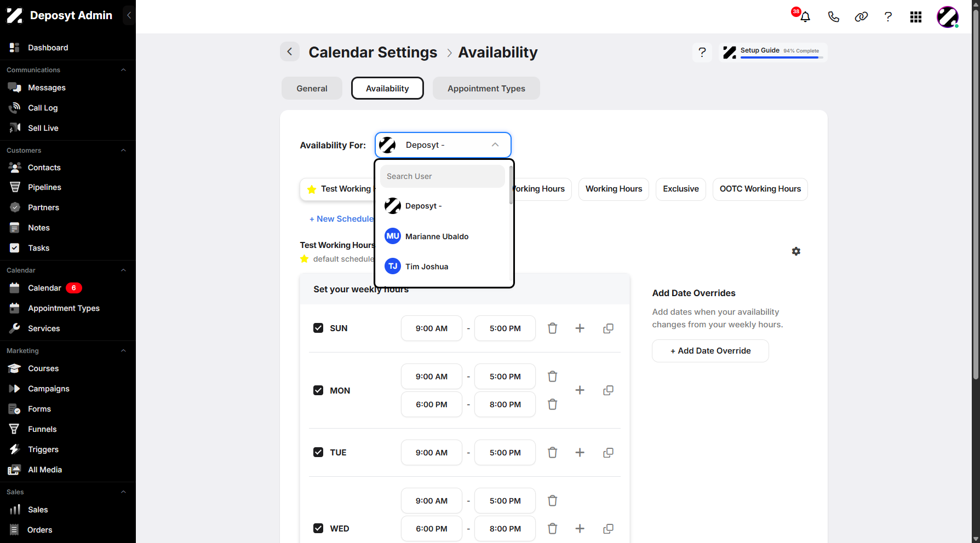The image size is (980, 543).
Task: Delete the SUN time slot
Action: tap(553, 328)
